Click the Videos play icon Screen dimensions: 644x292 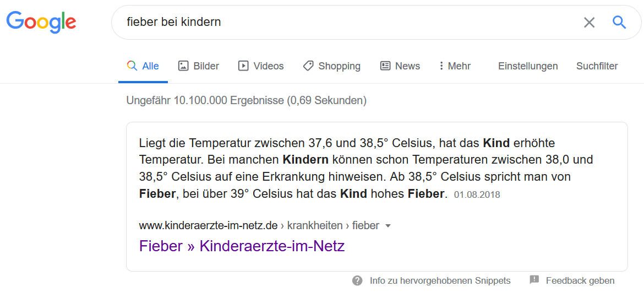coord(243,66)
